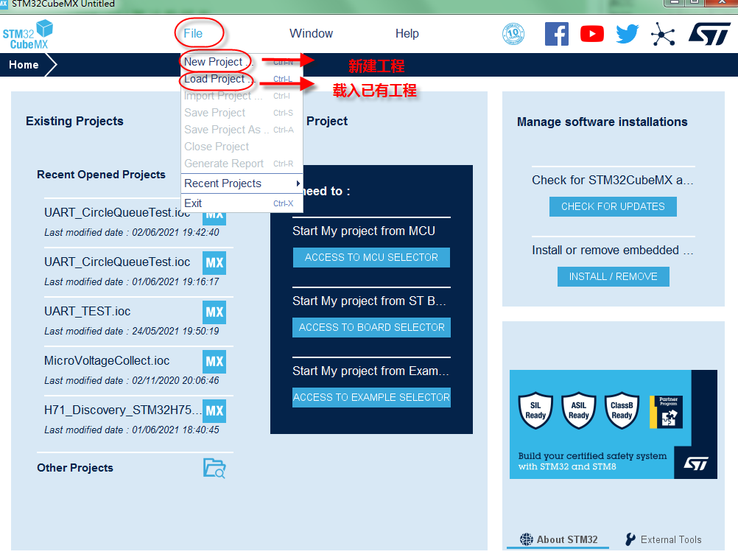Click the ST logo in safety banner
The height and width of the screenshot is (560, 738).
(695, 463)
